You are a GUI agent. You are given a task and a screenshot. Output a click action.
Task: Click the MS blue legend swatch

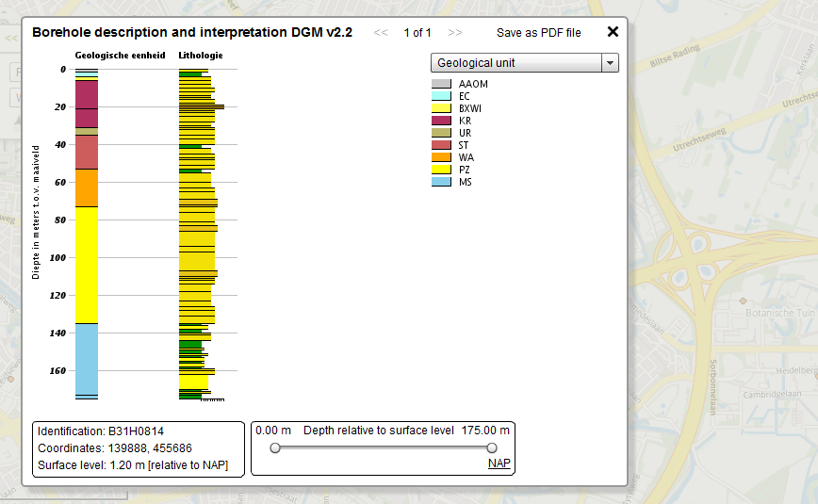tap(442, 182)
